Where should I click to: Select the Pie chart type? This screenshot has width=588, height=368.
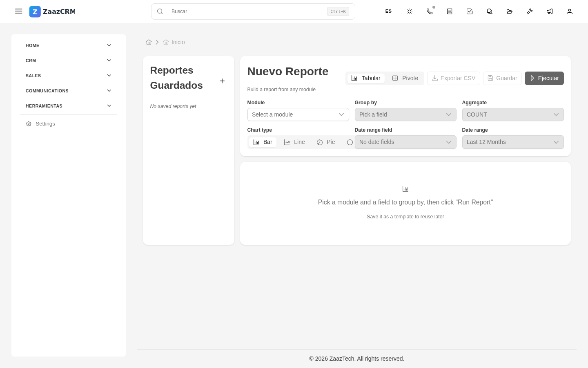[326, 142]
